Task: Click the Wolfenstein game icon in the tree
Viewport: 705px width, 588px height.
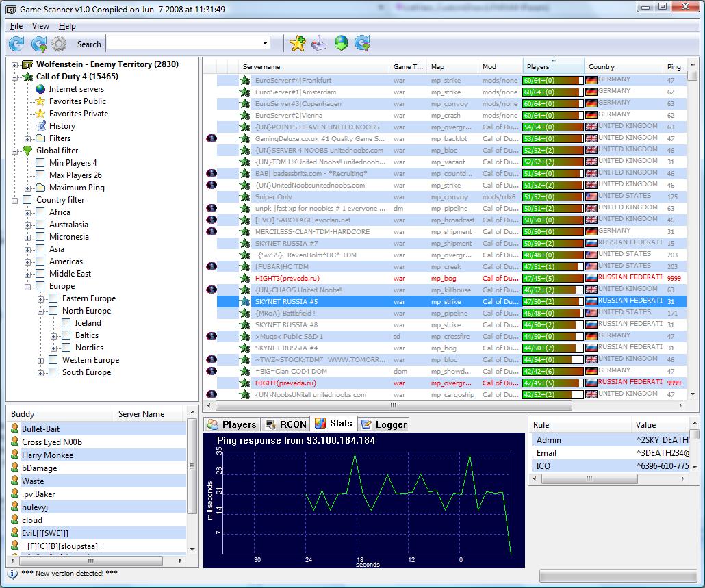Action: tap(27, 64)
